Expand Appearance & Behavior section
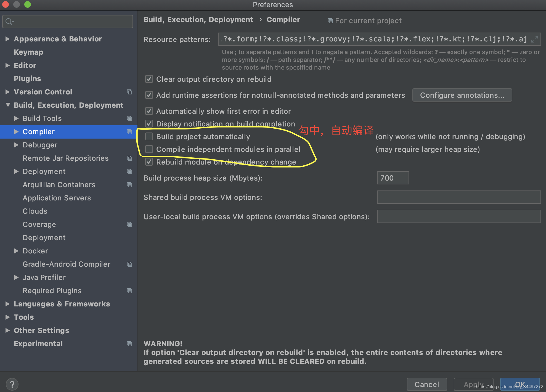The width and height of the screenshot is (546, 392). coord(8,39)
